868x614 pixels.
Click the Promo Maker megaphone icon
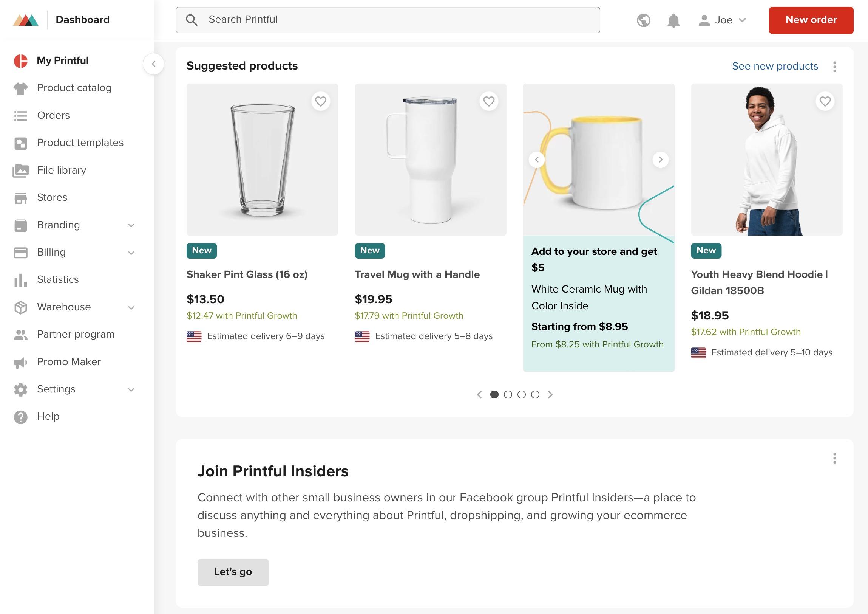21,363
